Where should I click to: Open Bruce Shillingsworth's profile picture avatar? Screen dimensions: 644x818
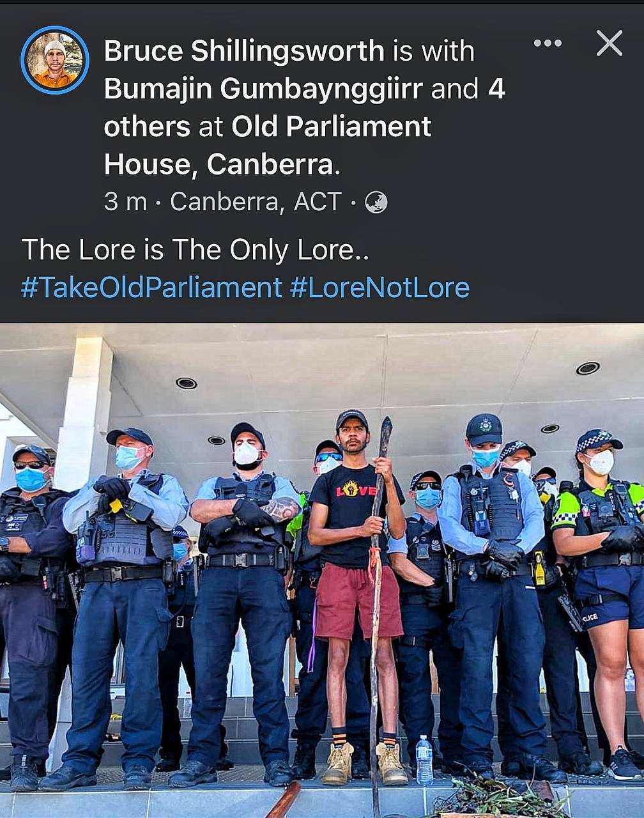55,60
